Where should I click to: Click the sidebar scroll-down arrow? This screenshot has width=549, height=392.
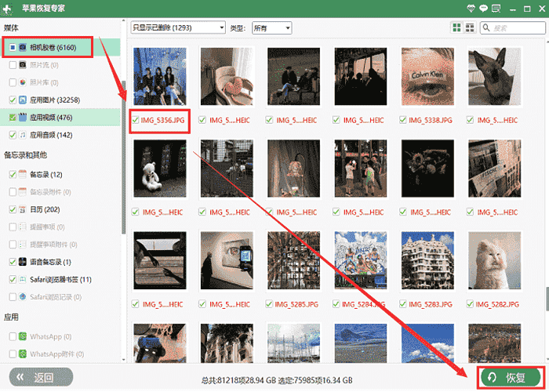124,359
